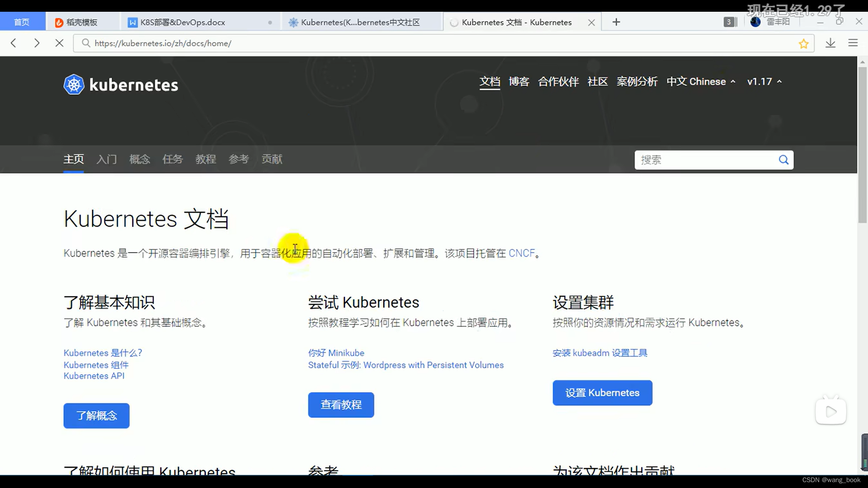Click the address bar URL field
The height and width of the screenshot is (488, 868).
(443, 43)
